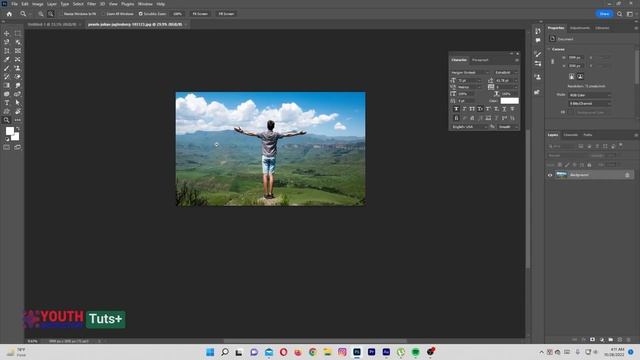The width and height of the screenshot is (640, 360).
Task: Click the Share button
Action: click(604, 14)
